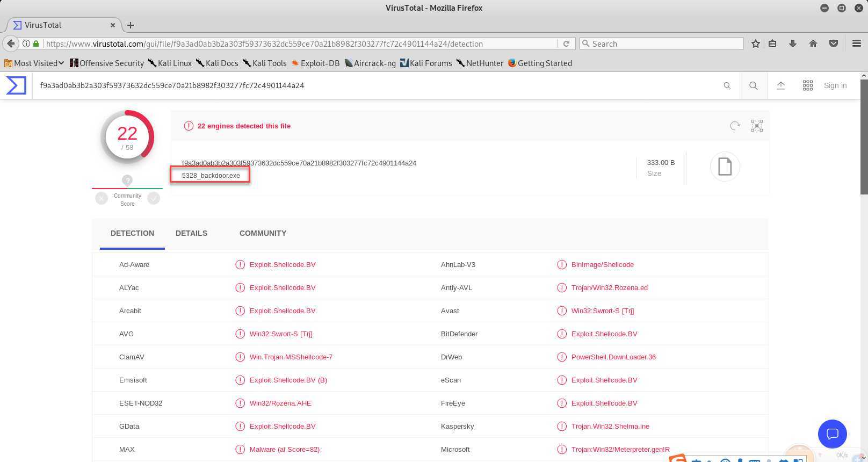Open Kali Forums bookmark
Viewport: 868px width, 462px height.
426,63
